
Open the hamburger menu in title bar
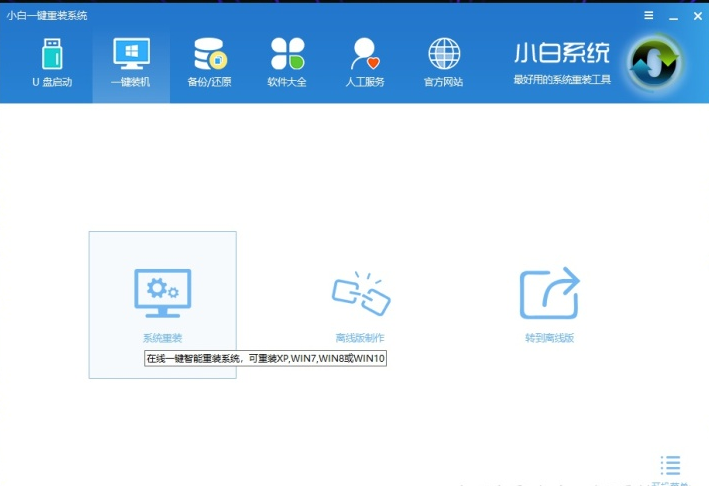click(649, 15)
